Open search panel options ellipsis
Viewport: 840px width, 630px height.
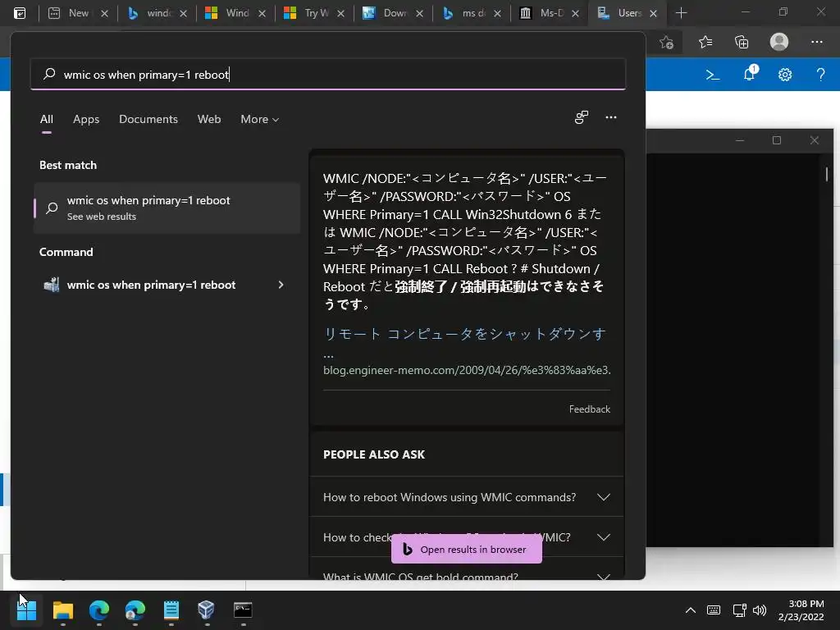point(610,117)
